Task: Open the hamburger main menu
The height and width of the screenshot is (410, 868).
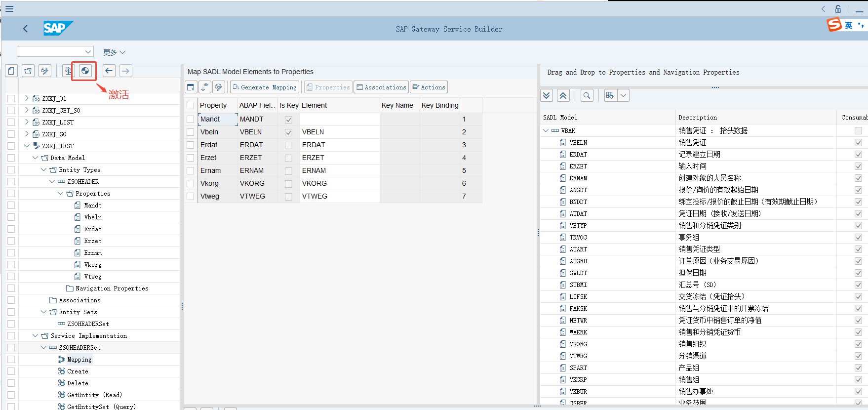Action: 9,8
